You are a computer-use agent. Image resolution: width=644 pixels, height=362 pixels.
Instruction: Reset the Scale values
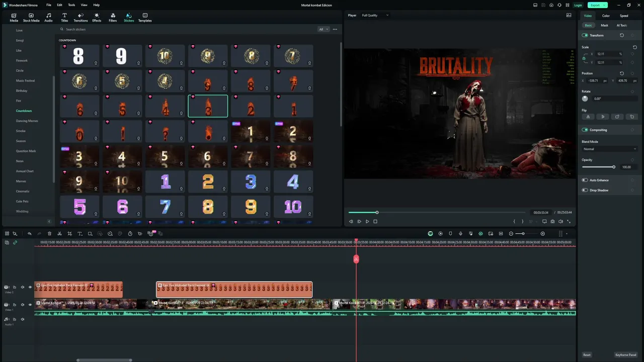pyautogui.click(x=635, y=47)
